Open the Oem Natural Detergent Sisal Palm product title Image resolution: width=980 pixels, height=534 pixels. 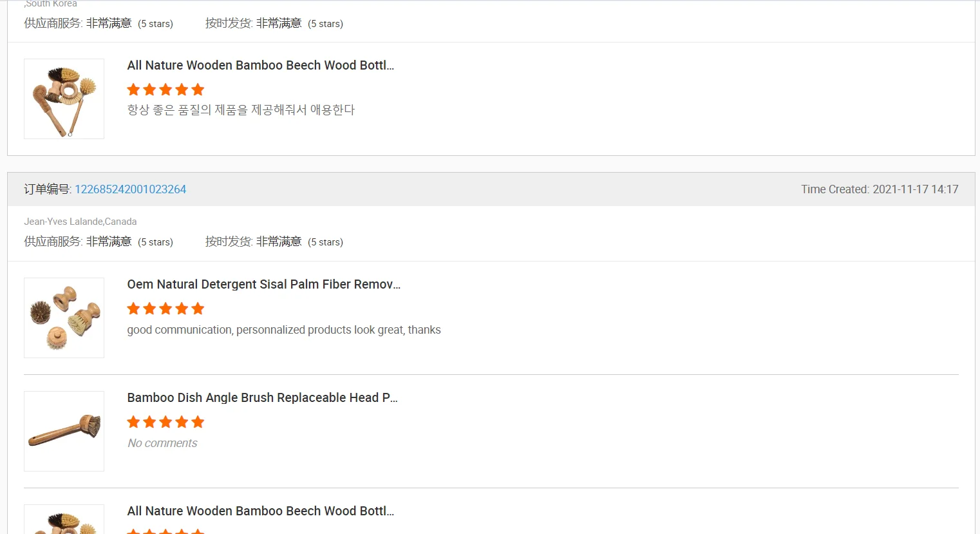pyautogui.click(x=263, y=285)
